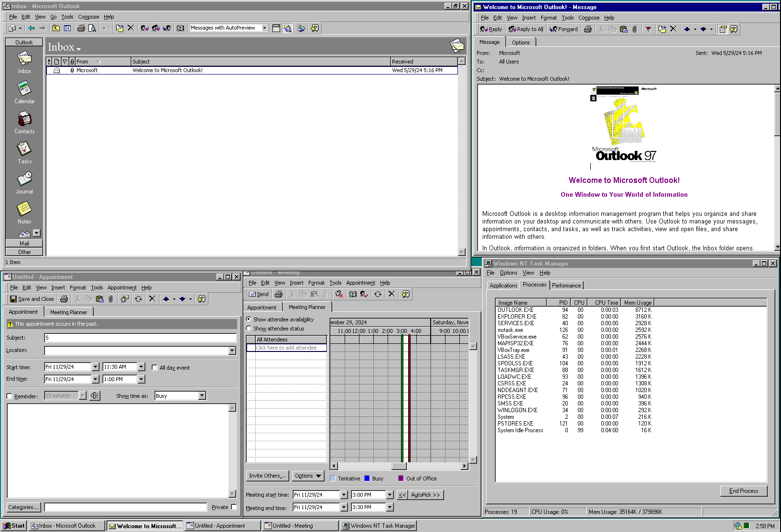
Task: Click Reply to All in Message window
Action: point(526,29)
